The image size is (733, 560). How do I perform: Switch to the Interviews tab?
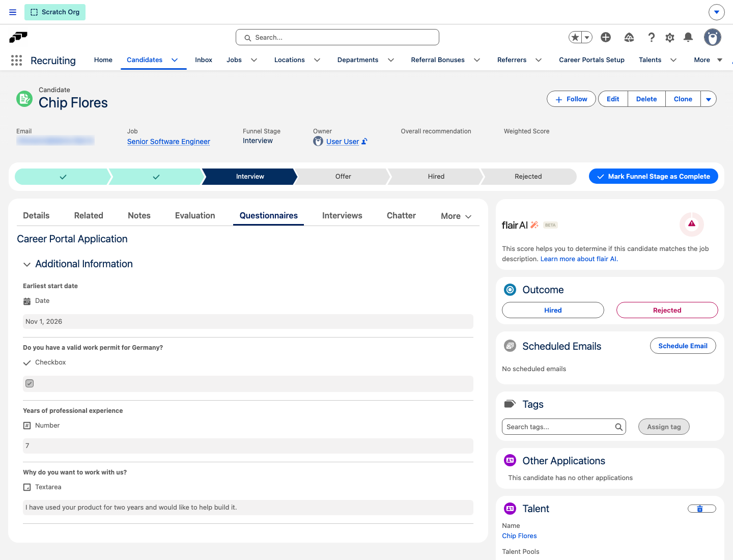point(342,216)
